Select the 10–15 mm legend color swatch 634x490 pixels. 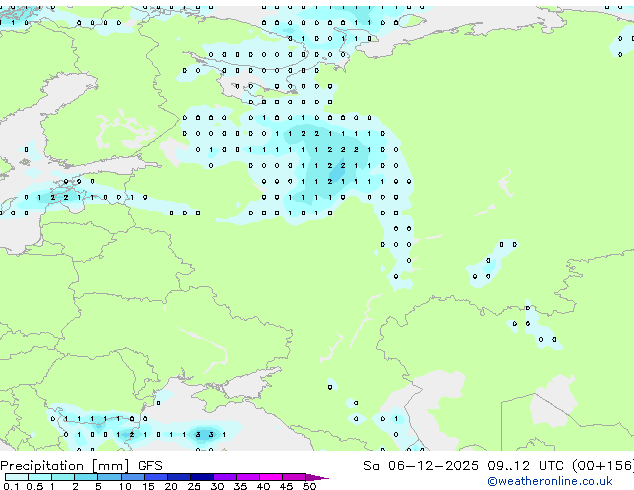[133, 477]
